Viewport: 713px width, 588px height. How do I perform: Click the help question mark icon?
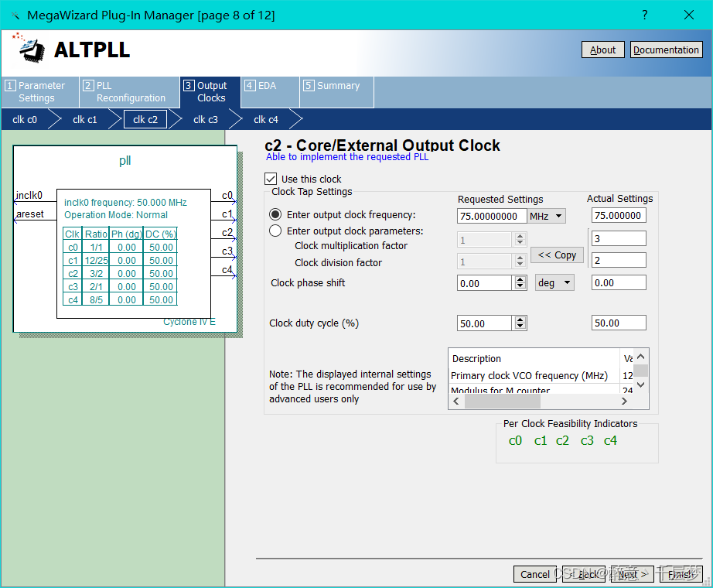(644, 15)
